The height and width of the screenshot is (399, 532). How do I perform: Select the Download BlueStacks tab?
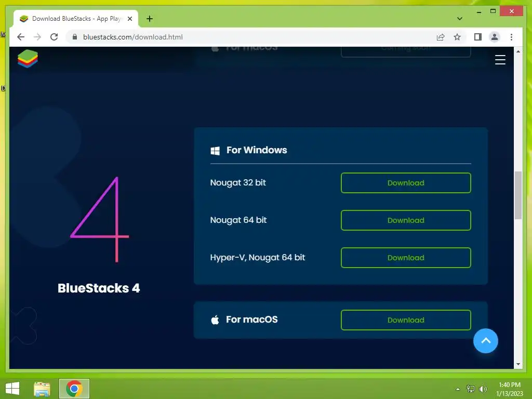tap(76, 19)
